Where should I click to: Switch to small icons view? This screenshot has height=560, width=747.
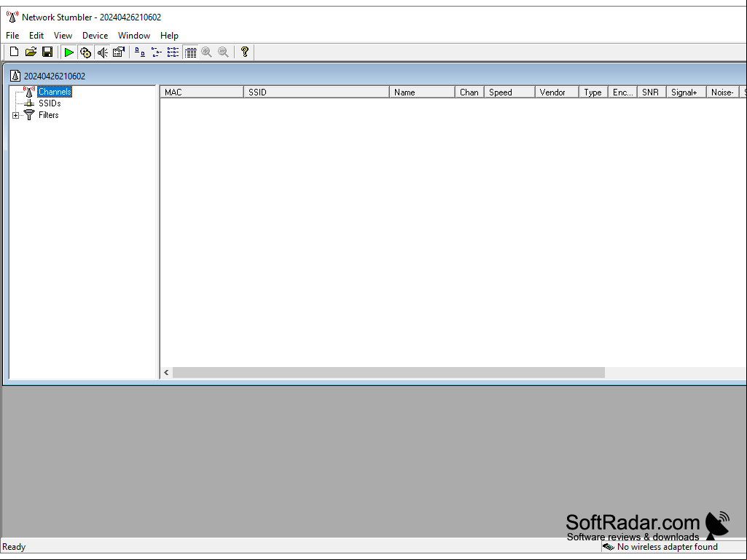156,52
